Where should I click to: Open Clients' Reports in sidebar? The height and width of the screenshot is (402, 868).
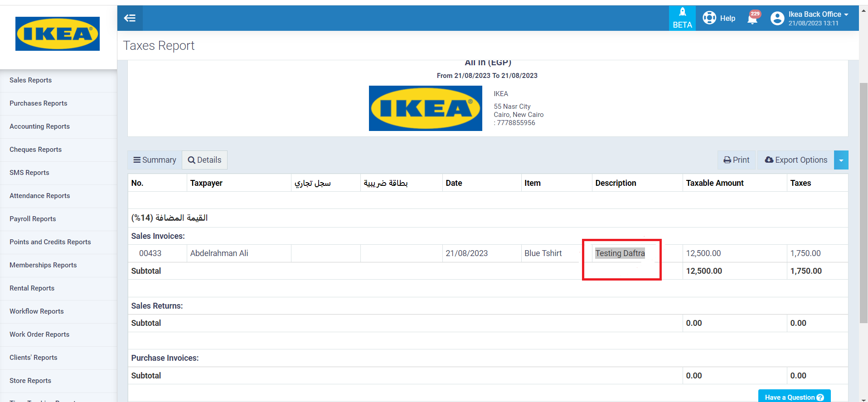(x=58, y=358)
